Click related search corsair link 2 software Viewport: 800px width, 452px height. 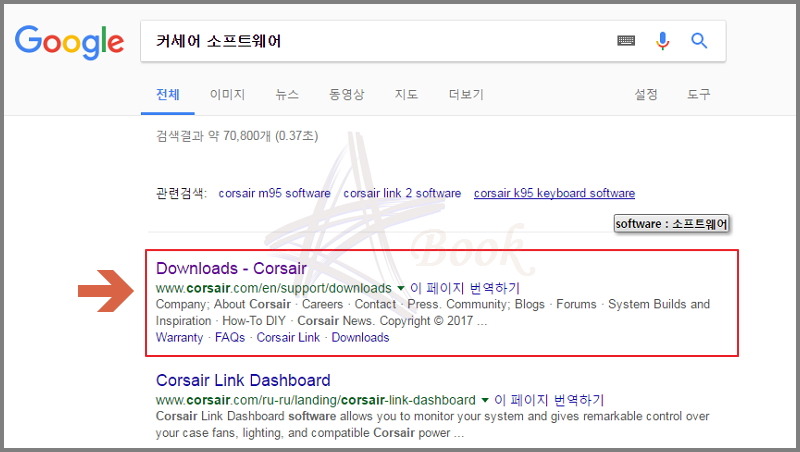tap(402, 193)
